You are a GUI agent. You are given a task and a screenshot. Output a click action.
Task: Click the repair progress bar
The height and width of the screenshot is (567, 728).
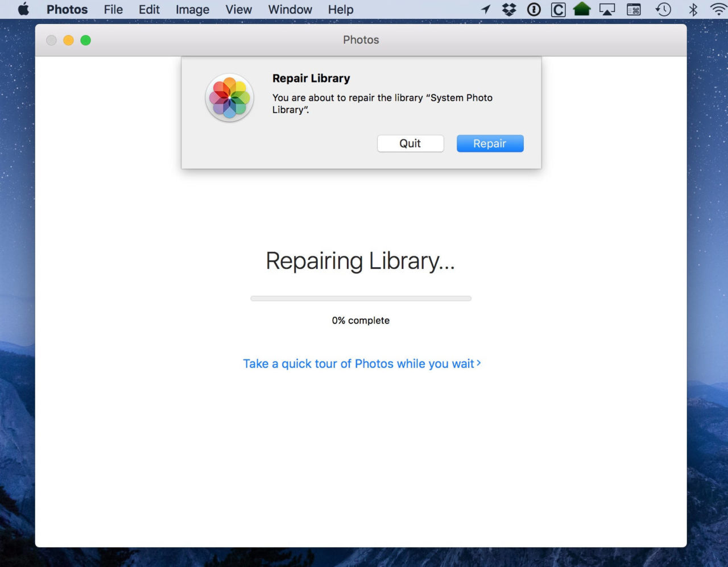coord(361,298)
